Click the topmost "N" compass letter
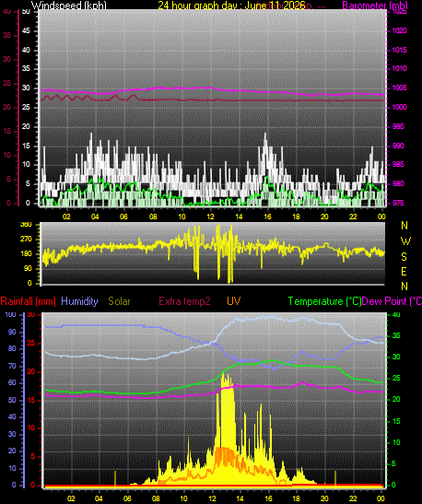 (x=404, y=226)
